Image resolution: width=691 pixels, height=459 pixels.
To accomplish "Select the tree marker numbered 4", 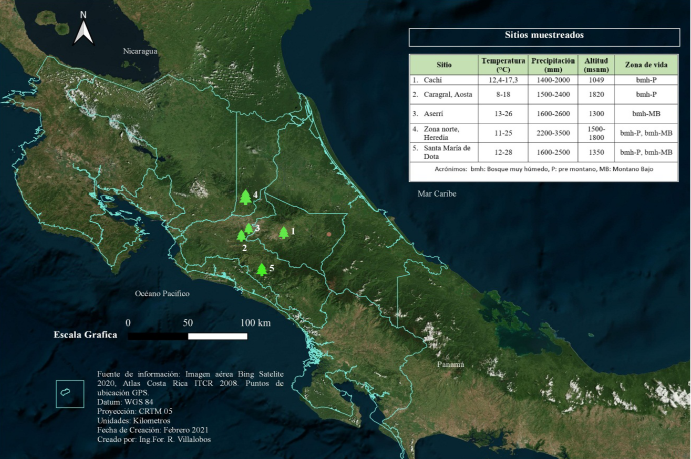I will coord(245,197).
